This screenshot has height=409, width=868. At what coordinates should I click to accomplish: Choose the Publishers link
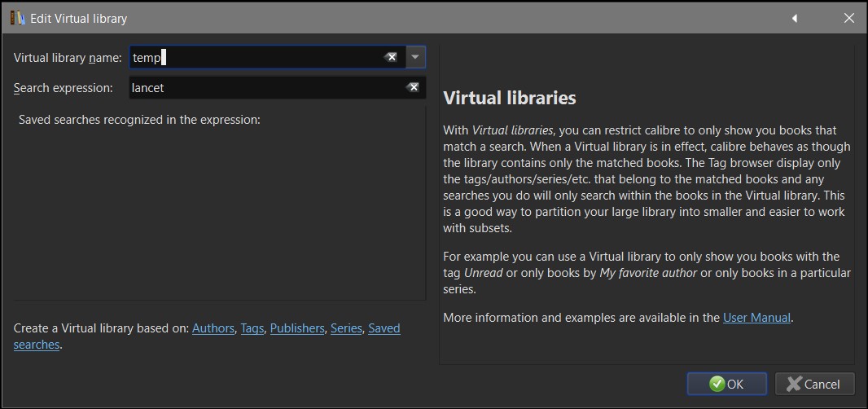296,328
